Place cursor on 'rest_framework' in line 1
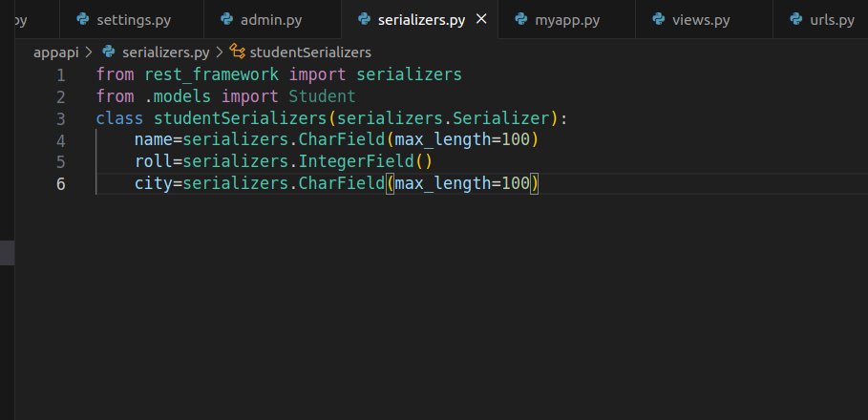The height and width of the screenshot is (420, 868). 211,74
